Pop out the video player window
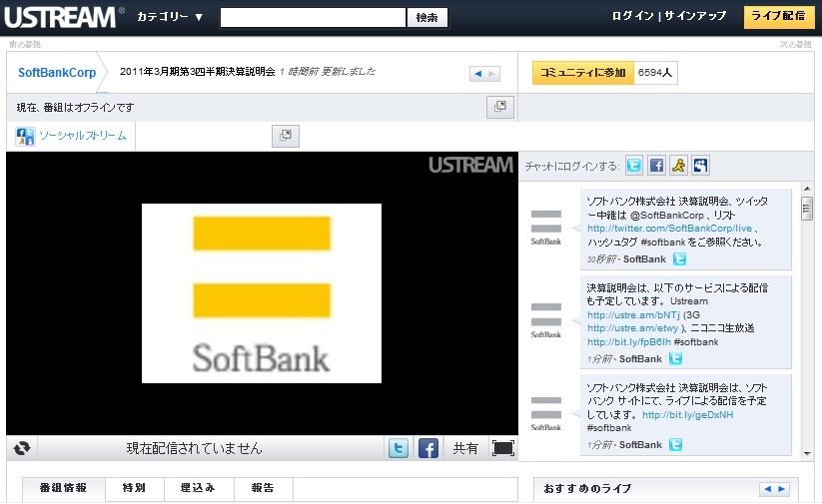 [500, 107]
